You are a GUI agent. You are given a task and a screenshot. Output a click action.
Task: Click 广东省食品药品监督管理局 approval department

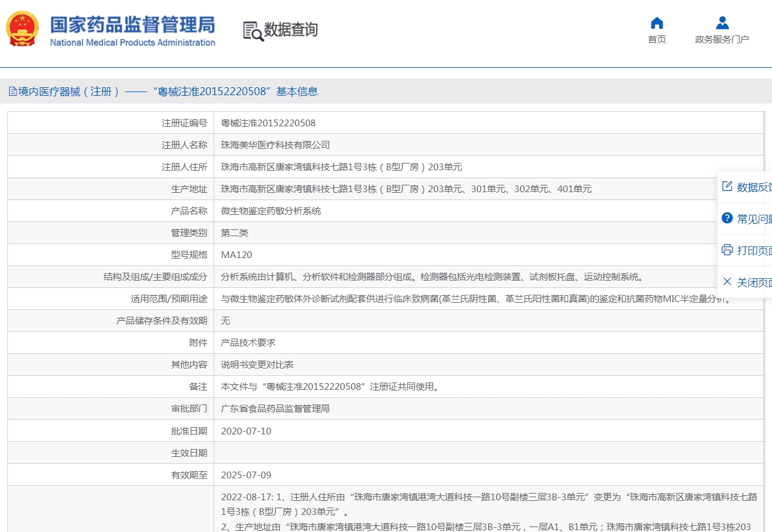275,409
